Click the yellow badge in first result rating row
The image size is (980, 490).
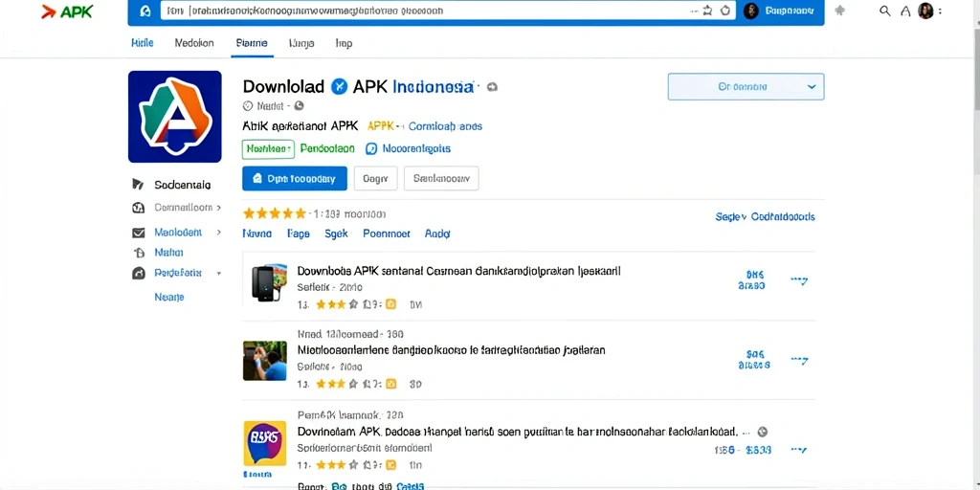[390, 304]
